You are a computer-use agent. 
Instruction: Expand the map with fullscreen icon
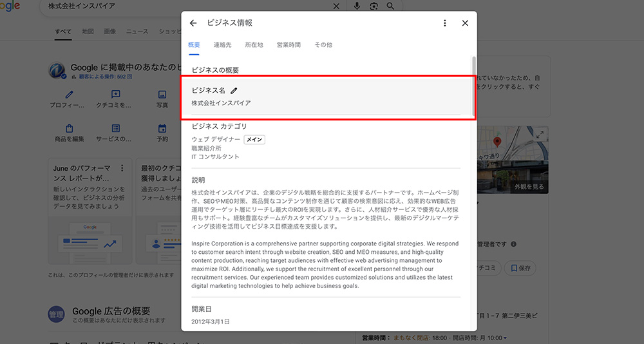pos(540,135)
